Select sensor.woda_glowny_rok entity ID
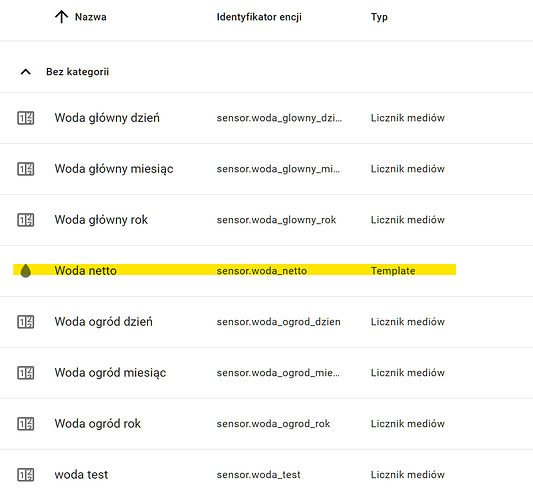 276,220
